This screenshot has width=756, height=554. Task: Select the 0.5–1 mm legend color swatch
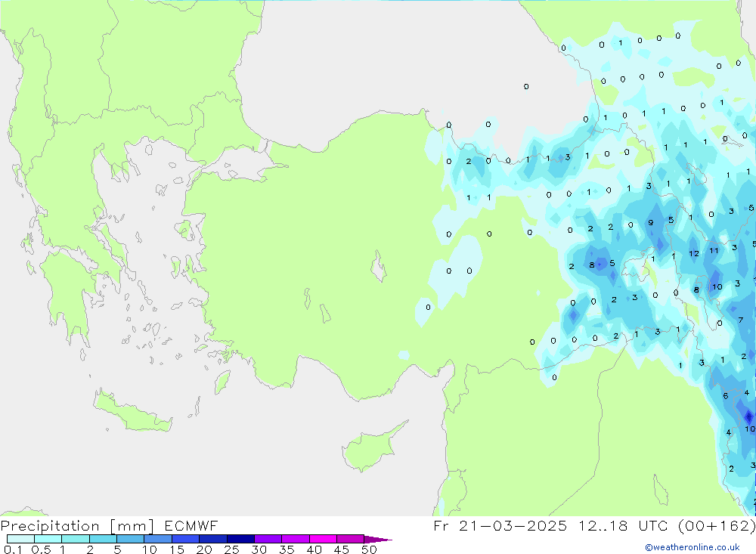coord(48,539)
